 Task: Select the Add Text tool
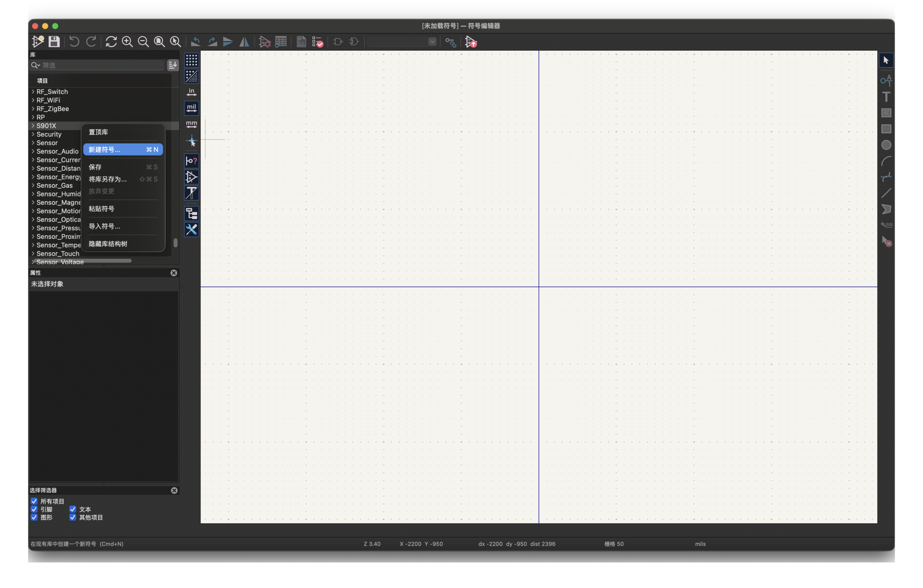click(x=886, y=97)
